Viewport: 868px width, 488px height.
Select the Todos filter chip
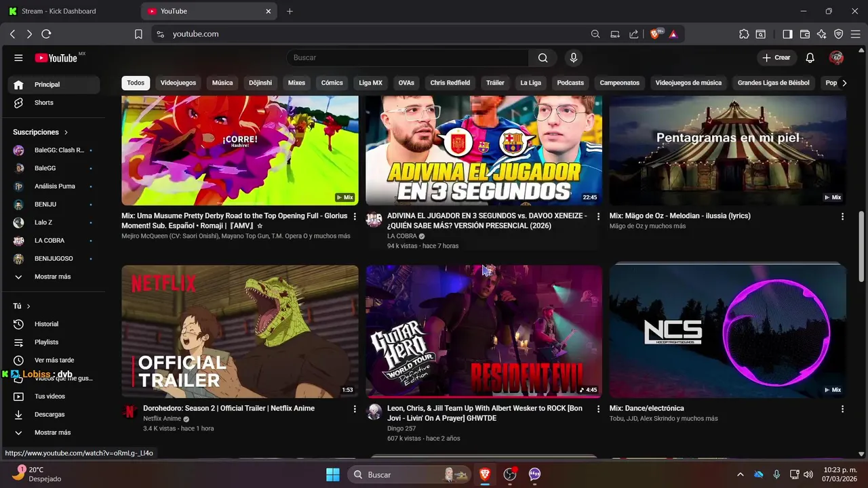tap(136, 83)
